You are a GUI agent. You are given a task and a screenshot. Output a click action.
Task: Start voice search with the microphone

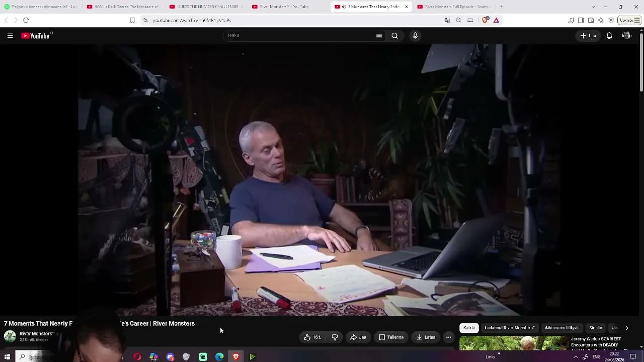click(415, 36)
